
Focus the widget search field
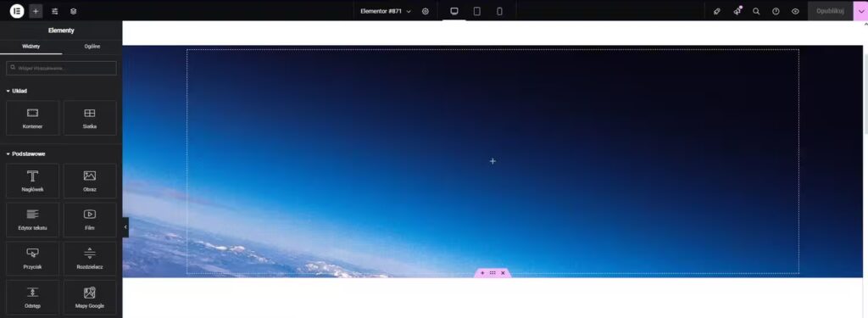[61, 68]
